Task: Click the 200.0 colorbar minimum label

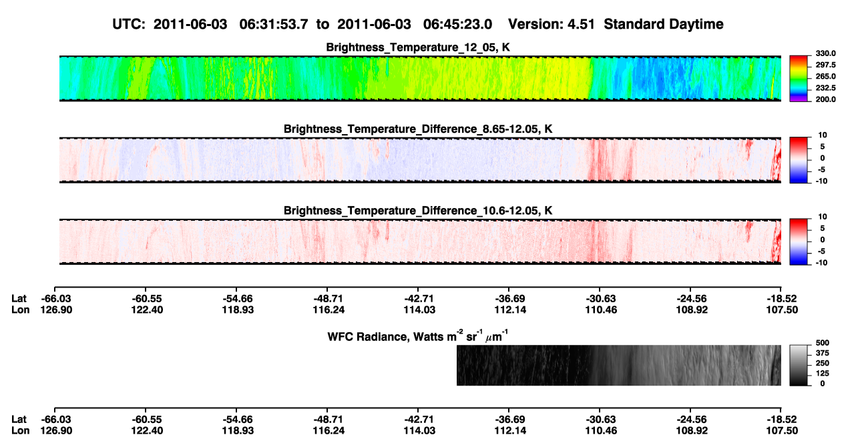Action: [825, 99]
